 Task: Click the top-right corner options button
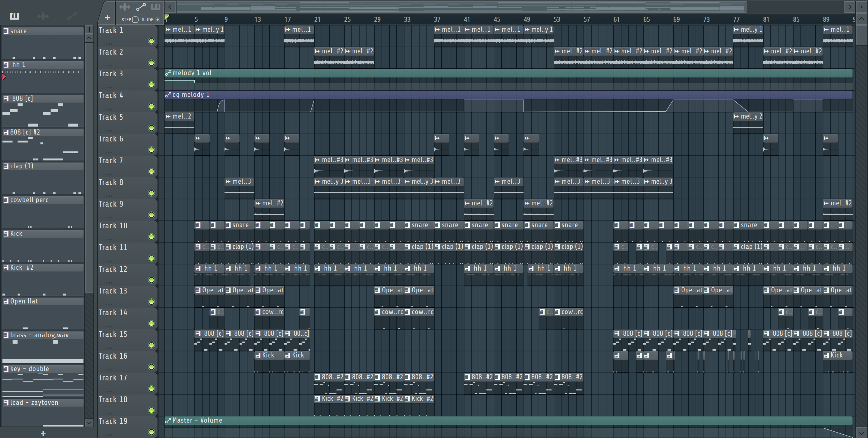click(862, 6)
